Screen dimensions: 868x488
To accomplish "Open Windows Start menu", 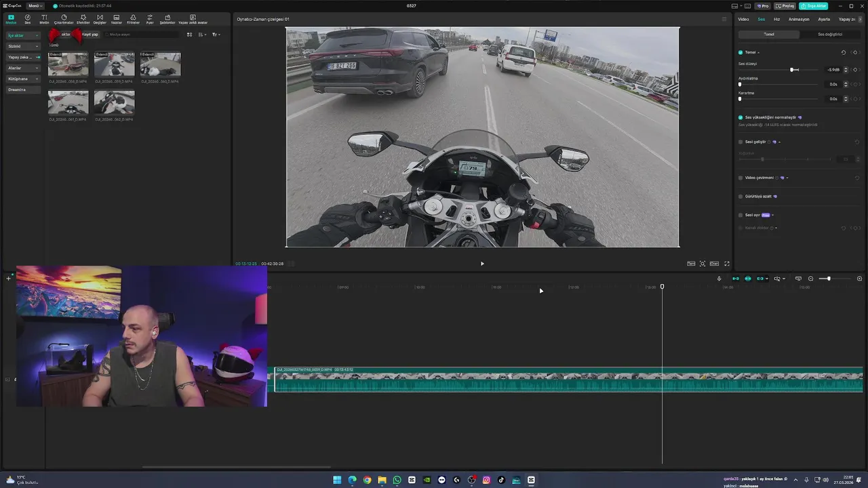I will (x=337, y=480).
